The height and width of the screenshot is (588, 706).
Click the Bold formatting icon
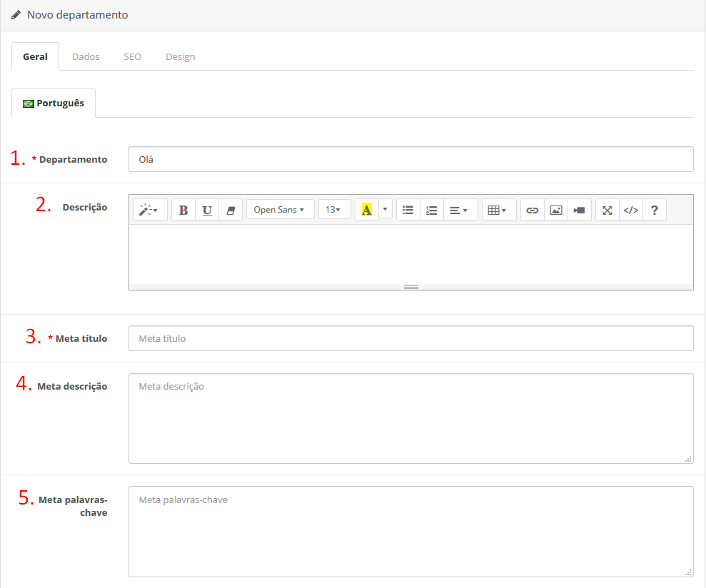(183, 210)
